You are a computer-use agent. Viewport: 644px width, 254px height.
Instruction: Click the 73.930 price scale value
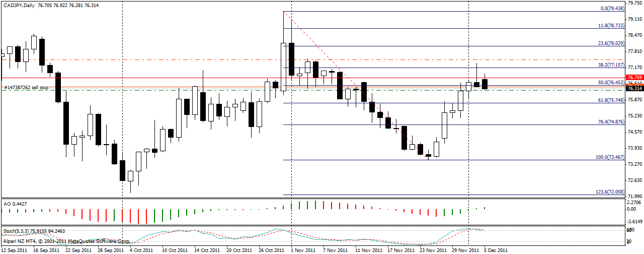coord(634,148)
